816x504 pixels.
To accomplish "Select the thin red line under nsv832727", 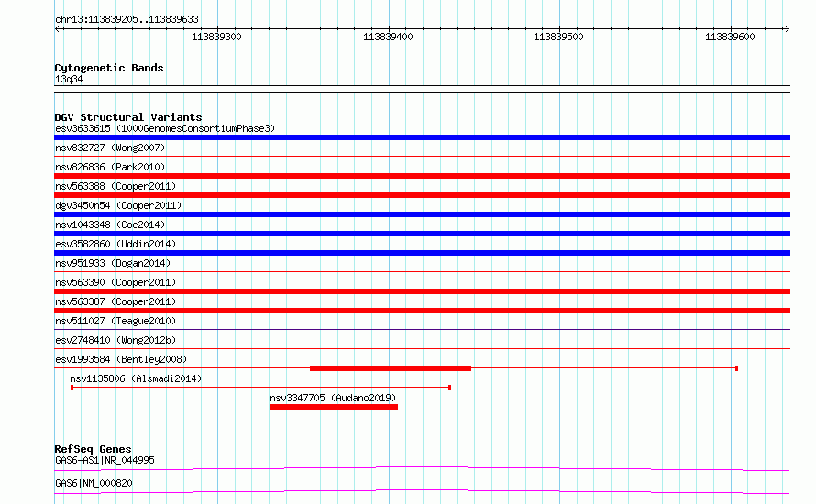I will [422, 156].
